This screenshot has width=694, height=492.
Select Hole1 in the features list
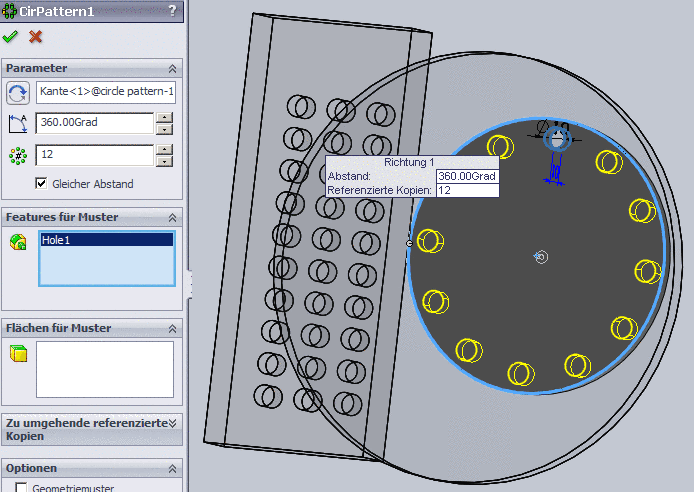[106, 240]
